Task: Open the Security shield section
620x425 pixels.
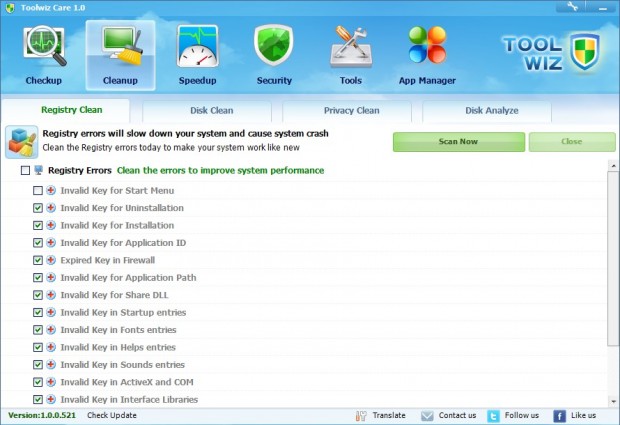Action: 274,55
